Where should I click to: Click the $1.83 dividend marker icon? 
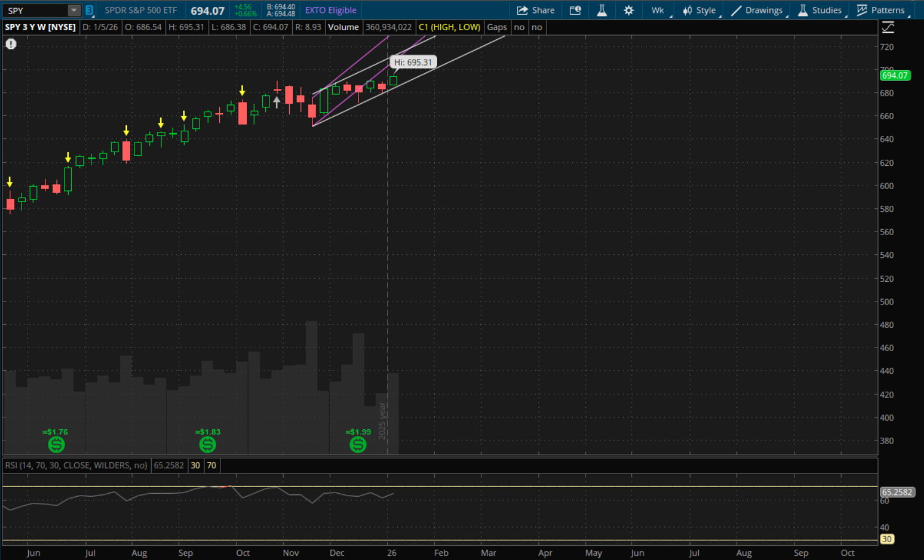point(208,445)
